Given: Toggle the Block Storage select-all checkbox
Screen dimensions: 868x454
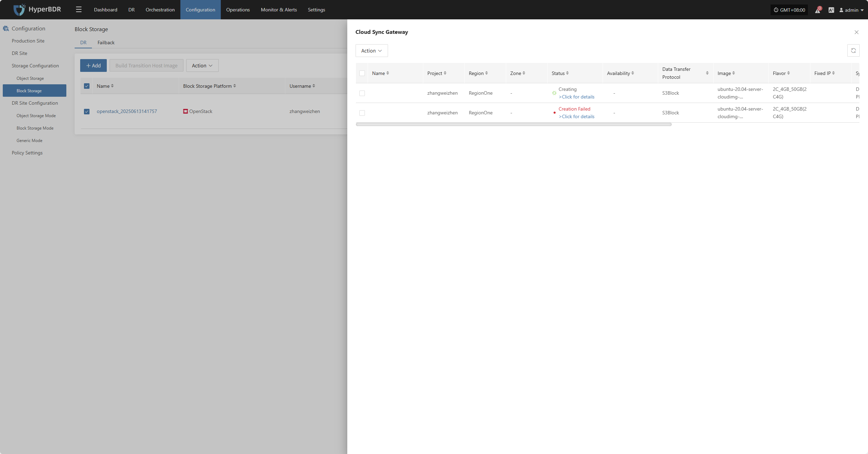Looking at the screenshot, I should [x=87, y=86].
